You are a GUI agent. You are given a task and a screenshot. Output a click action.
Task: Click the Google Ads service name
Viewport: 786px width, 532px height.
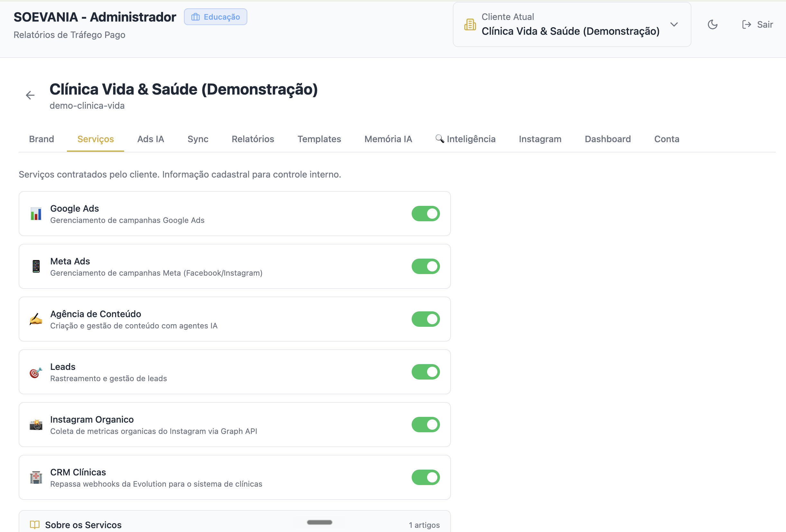pos(74,209)
